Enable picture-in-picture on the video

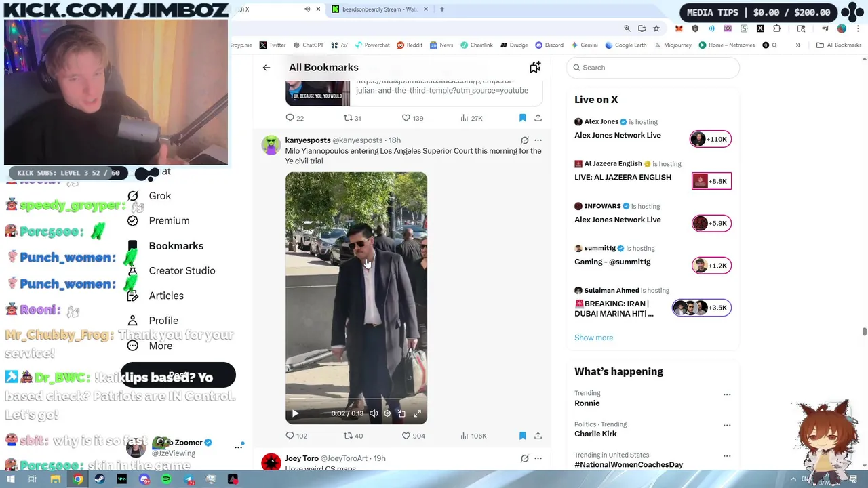[401, 413]
